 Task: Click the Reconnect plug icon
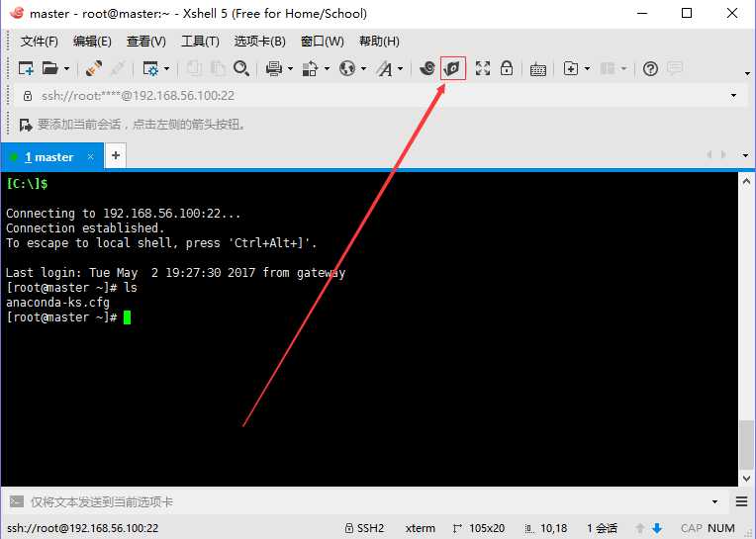tap(94, 69)
